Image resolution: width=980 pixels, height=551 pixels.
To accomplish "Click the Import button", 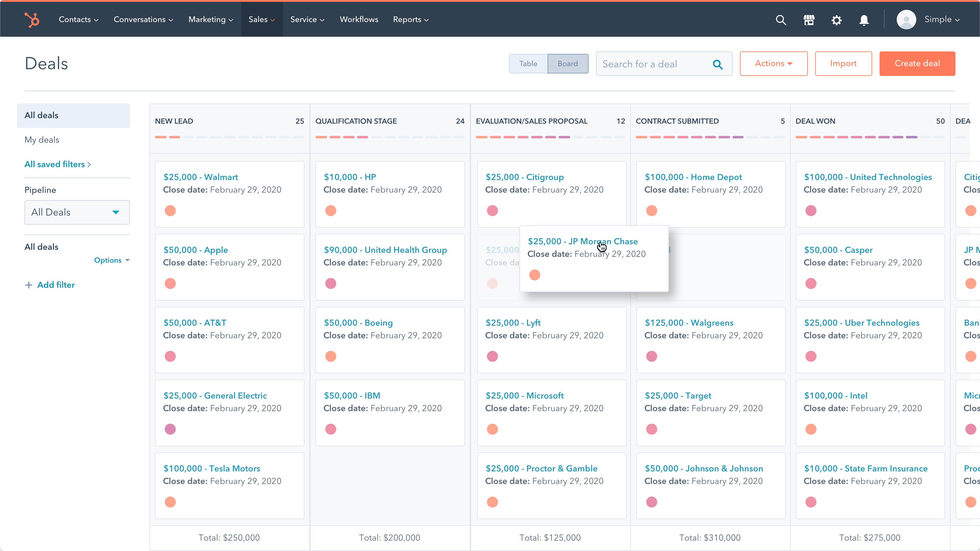I will point(843,63).
